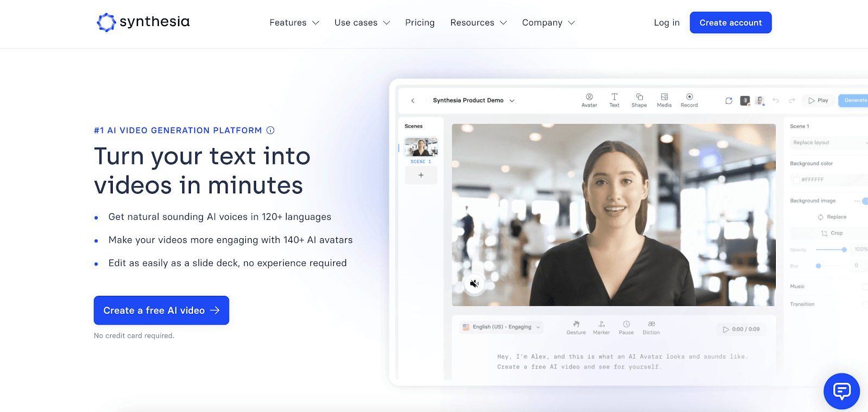Image resolution: width=868 pixels, height=412 pixels.
Task: Click 'Turn your text into videos' headline
Action: point(202,171)
